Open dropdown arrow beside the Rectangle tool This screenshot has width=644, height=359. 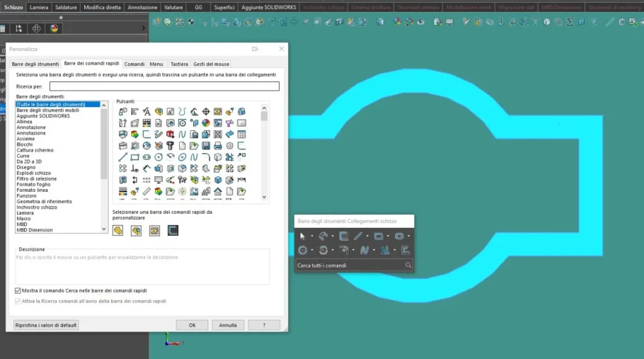(x=388, y=236)
